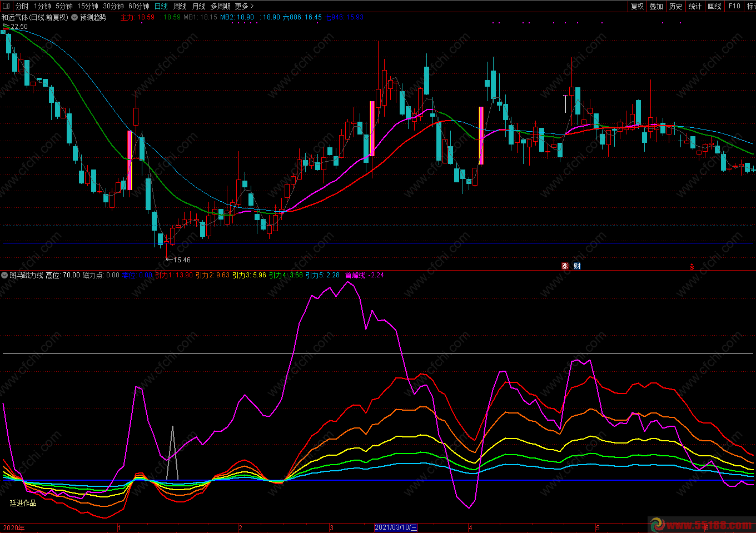Open the 历史 history tool

click(675, 6)
